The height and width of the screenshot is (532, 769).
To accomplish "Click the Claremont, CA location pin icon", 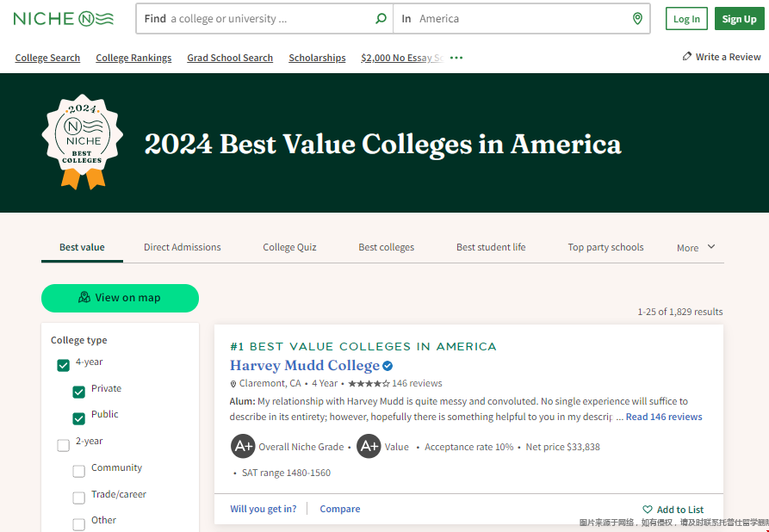I will coord(233,384).
